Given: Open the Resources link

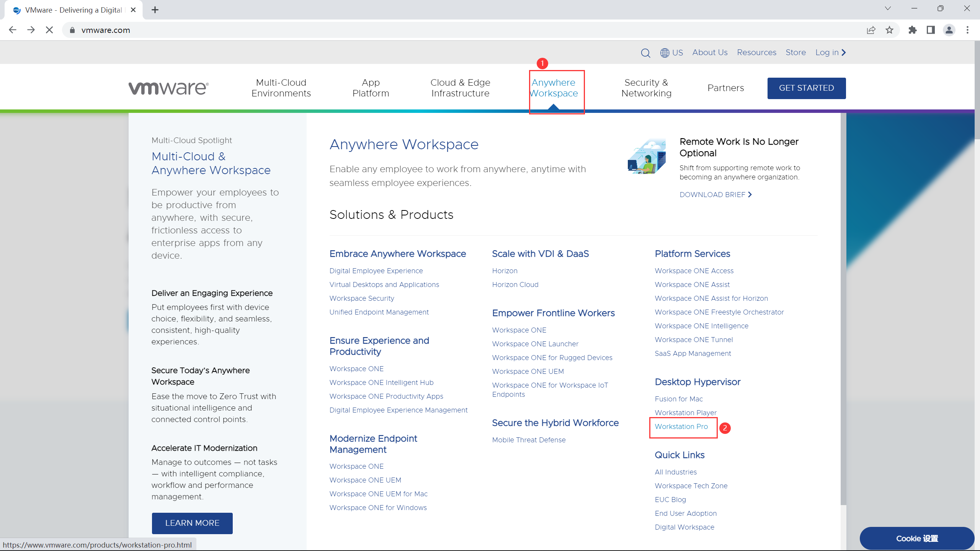Looking at the screenshot, I should tap(756, 52).
